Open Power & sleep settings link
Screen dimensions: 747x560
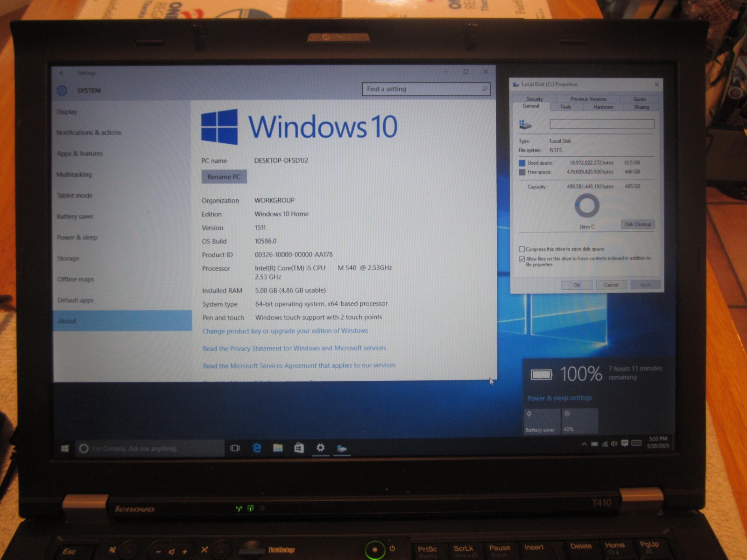coord(560,398)
